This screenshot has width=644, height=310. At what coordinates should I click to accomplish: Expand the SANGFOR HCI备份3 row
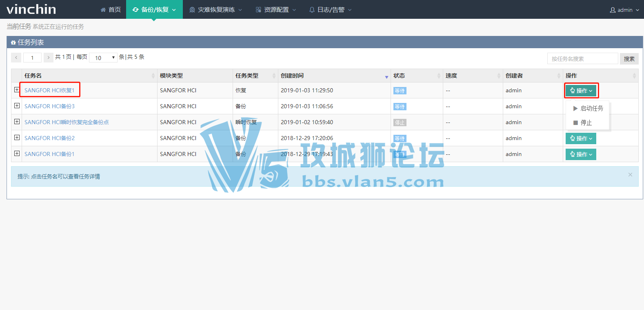17,105
